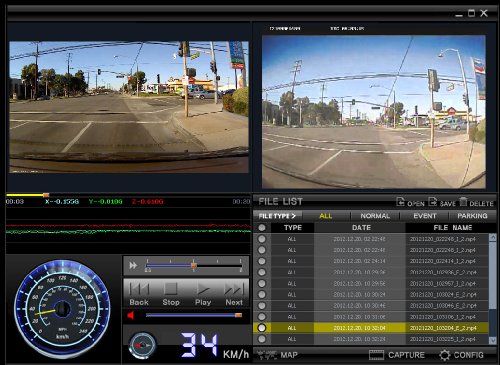This screenshot has height=365, width=500.
Task: Go Back to the previous clip
Action: (139, 294)
